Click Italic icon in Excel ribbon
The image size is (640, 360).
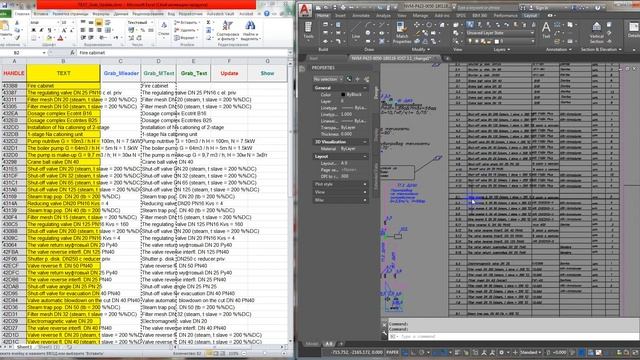pyautogui.click(x=41, y=30)
